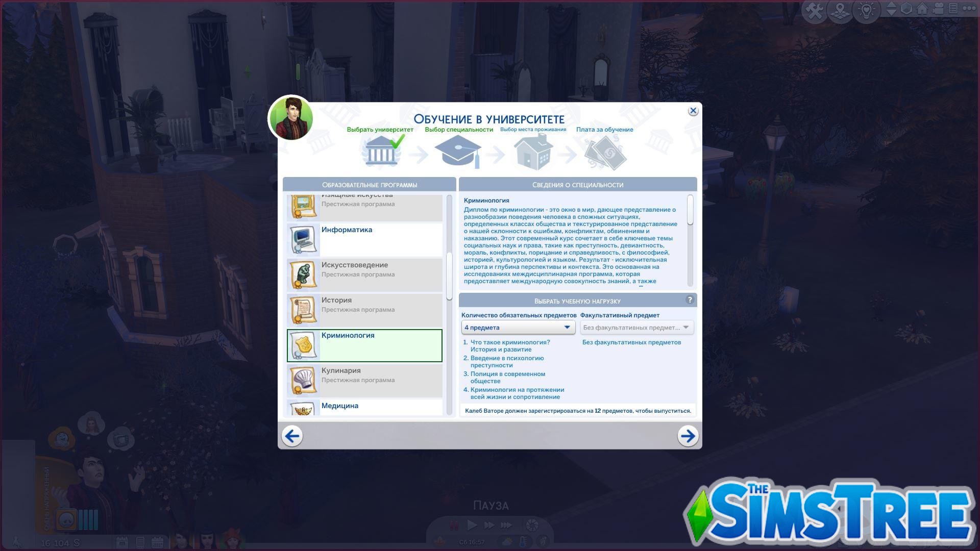Select the Криминология program
The image size is (980, 551).
point(364,345)
